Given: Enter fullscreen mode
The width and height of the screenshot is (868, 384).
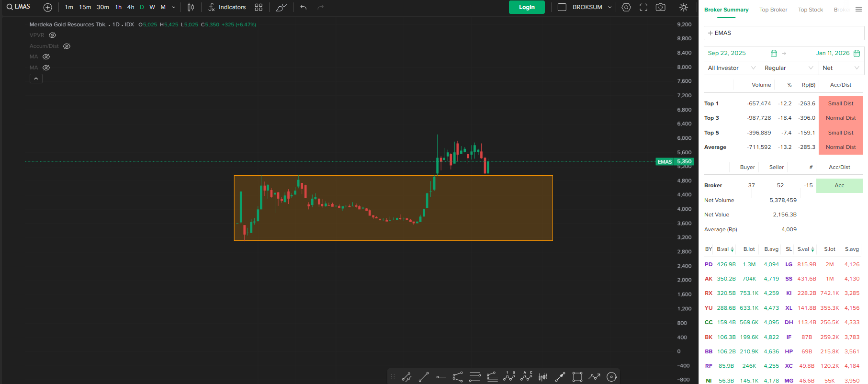Looking at the screenshot, I should 643,7.
